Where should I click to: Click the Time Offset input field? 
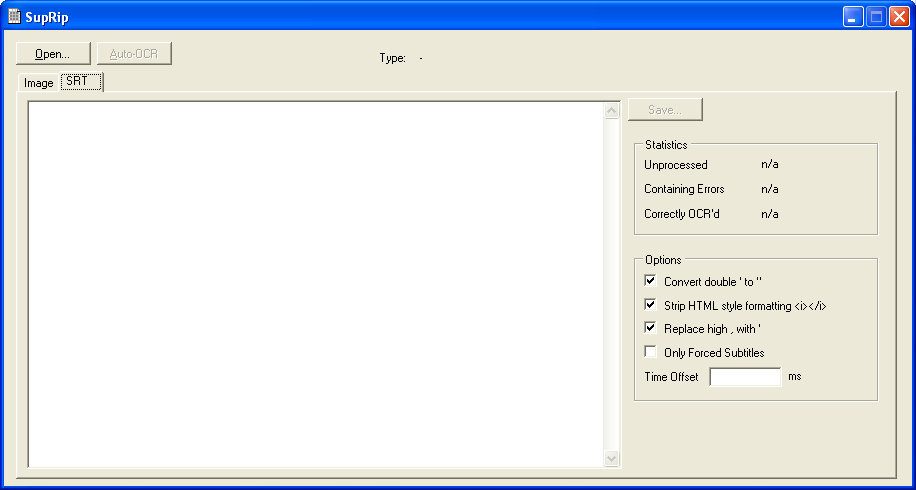pyautogui.click(x=745, y=377)
